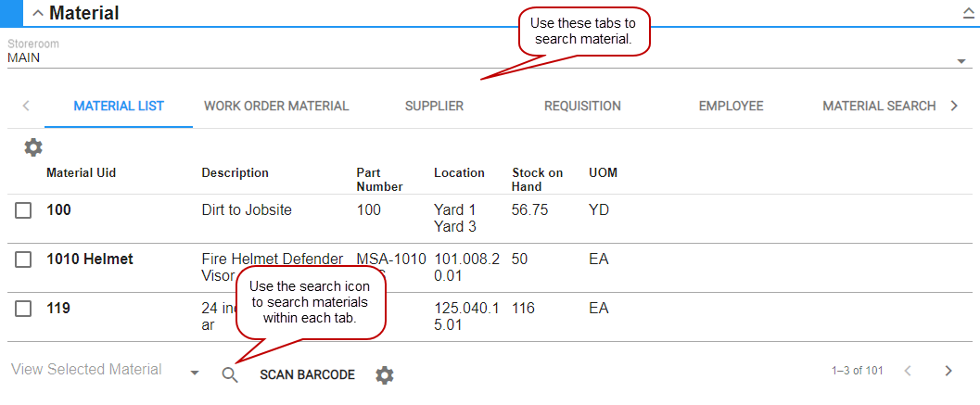The height and width of the screenshot is (405, 980).
Task: Check the box for material 100
Action: click(x=23, y=211)
